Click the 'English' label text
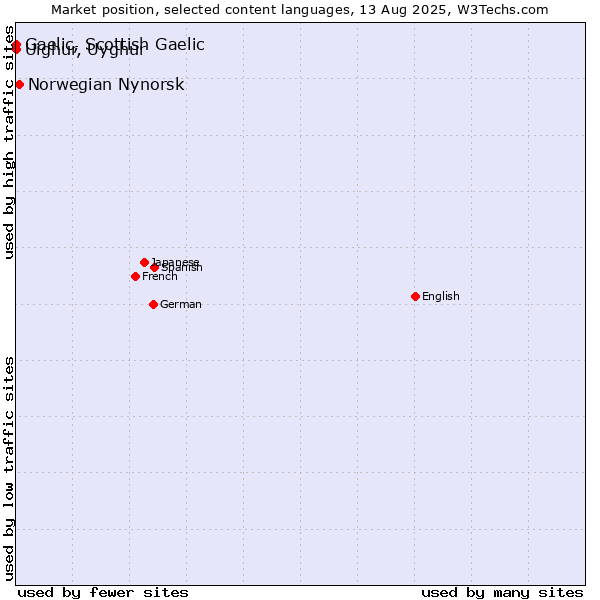The image size is (600, 600). coord(440,296)
